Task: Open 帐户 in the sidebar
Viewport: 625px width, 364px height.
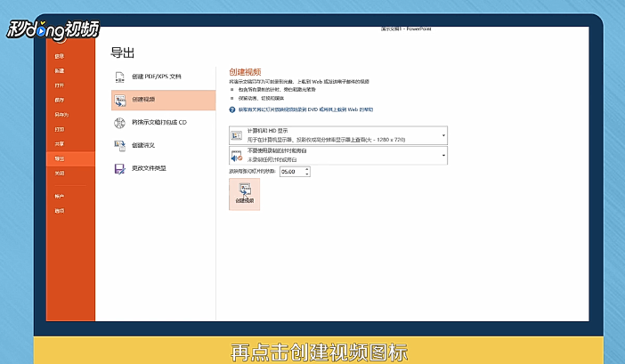Action: 60,197
